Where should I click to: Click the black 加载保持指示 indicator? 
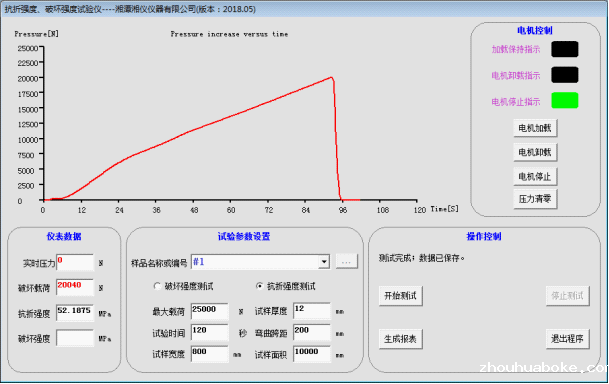click(565, 49)
